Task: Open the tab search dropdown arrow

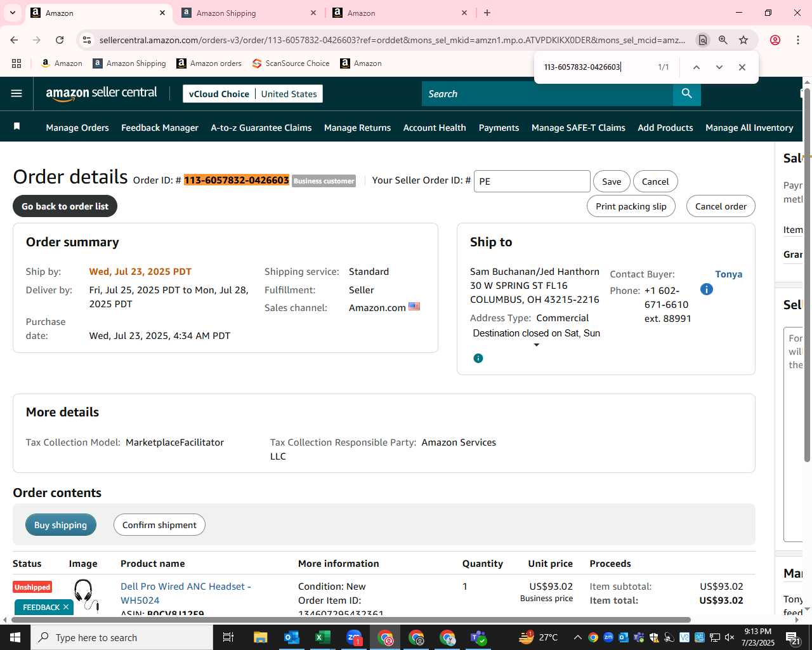Action: click(x=13, y=13)
